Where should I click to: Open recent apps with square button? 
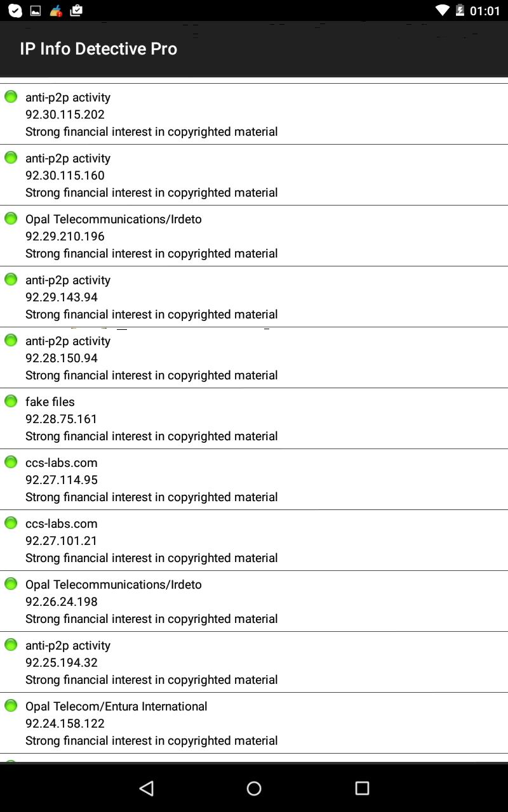[362, 788]
